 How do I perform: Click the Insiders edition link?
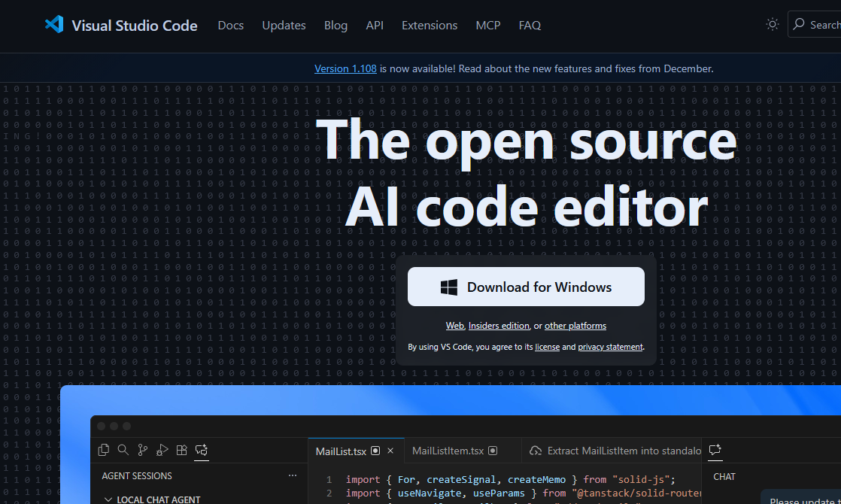[499, 326]
